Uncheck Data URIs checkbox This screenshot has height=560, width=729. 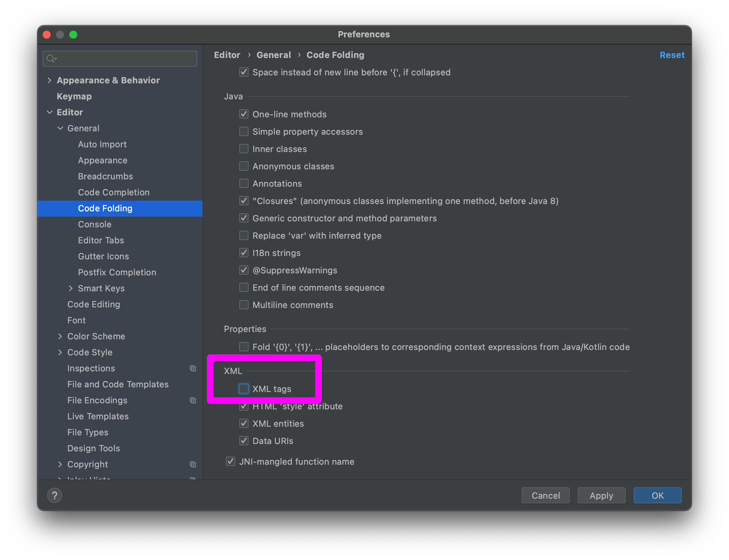tap(244, 441)
